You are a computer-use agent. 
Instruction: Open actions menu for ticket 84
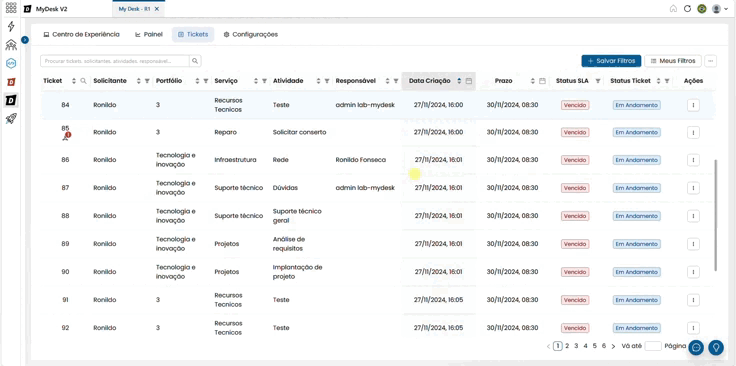693,105
